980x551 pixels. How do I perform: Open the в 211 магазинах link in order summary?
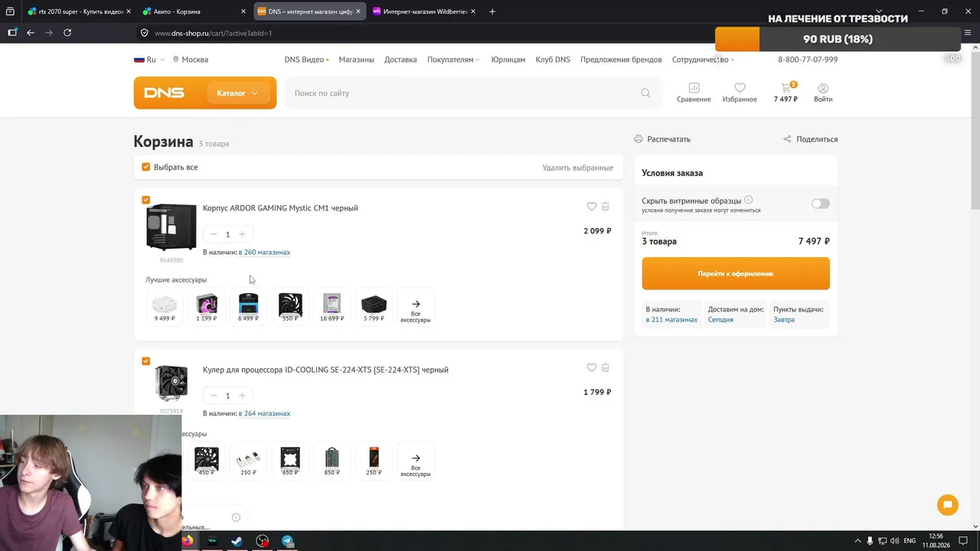671,320
